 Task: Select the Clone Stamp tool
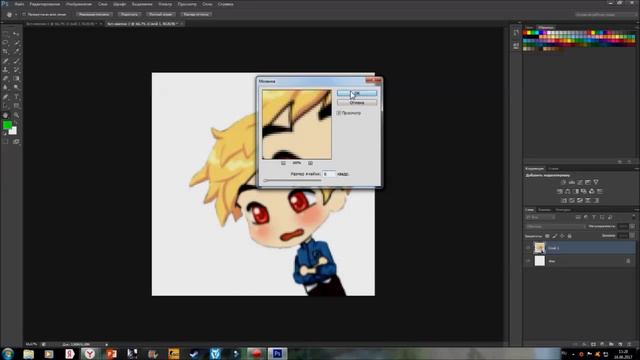(5, 70)
